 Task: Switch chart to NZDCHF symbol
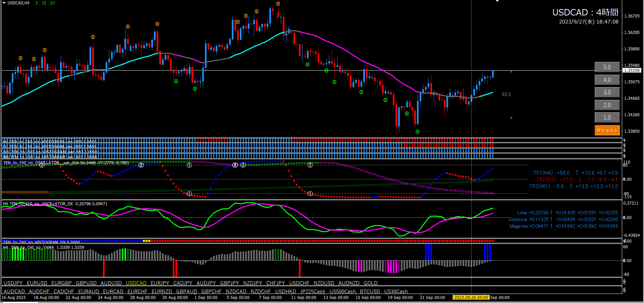(261, 292)
